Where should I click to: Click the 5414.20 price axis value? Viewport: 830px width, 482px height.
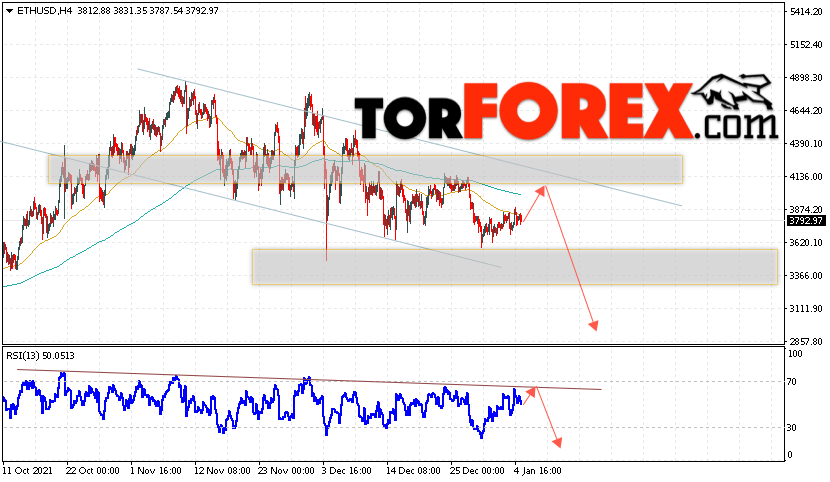click(806, 12)
